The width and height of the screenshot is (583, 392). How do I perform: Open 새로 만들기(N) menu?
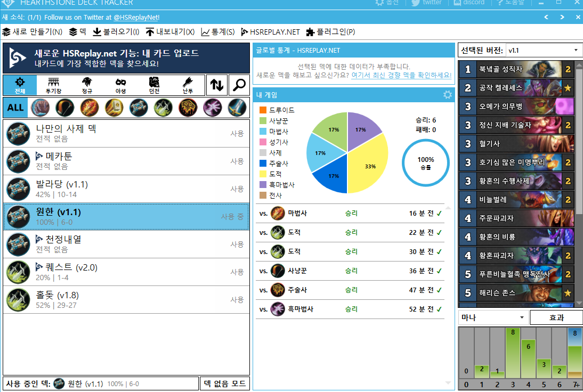[x=33, y=32]
